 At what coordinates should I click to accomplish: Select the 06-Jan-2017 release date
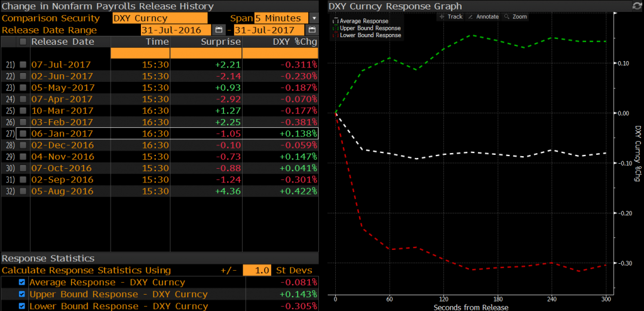(x=62, y=133)
